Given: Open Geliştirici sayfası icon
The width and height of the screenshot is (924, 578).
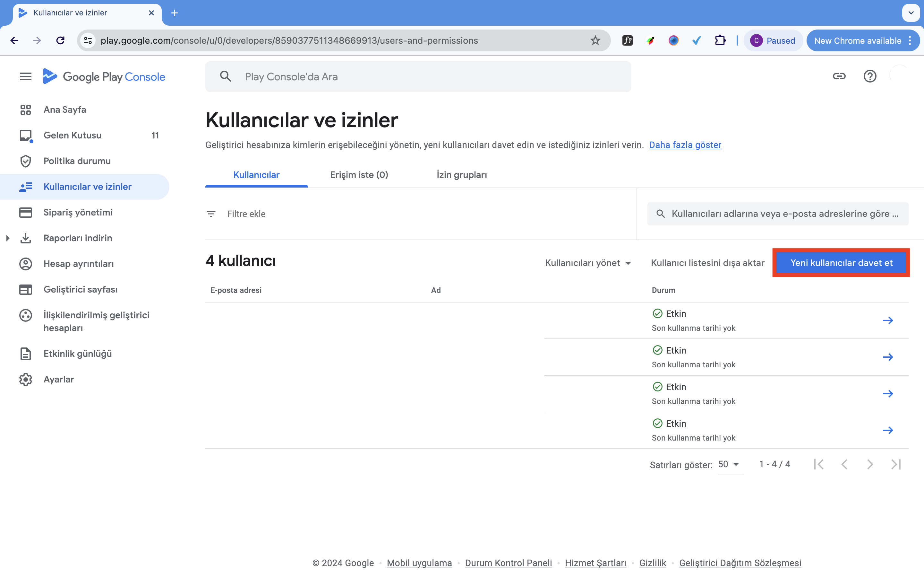Looking at the screenshot, I should (x=26, y=289).
